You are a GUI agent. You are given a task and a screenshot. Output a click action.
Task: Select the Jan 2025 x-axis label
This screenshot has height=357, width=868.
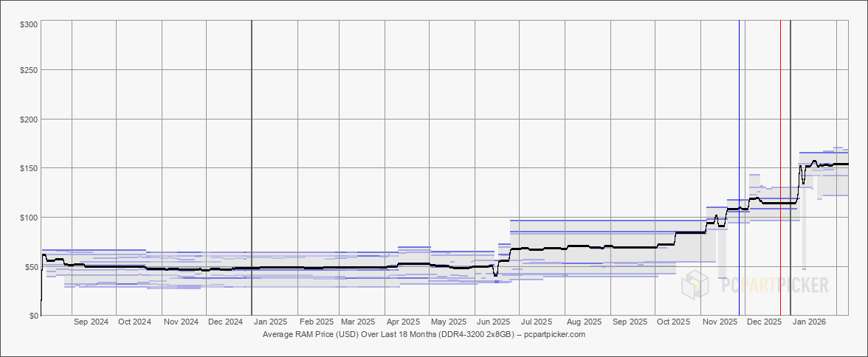[271, 322]
